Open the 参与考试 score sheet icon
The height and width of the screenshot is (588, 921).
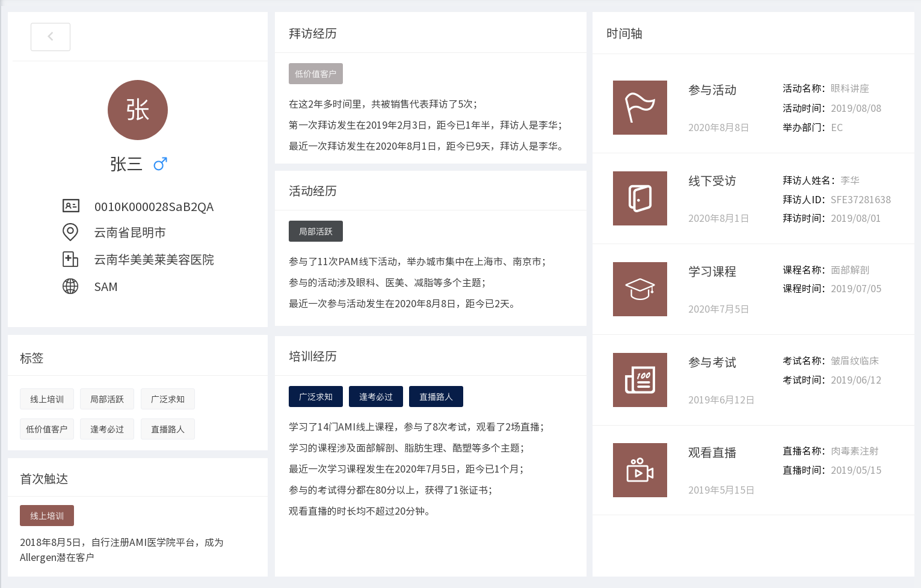[x=639, y=380]
